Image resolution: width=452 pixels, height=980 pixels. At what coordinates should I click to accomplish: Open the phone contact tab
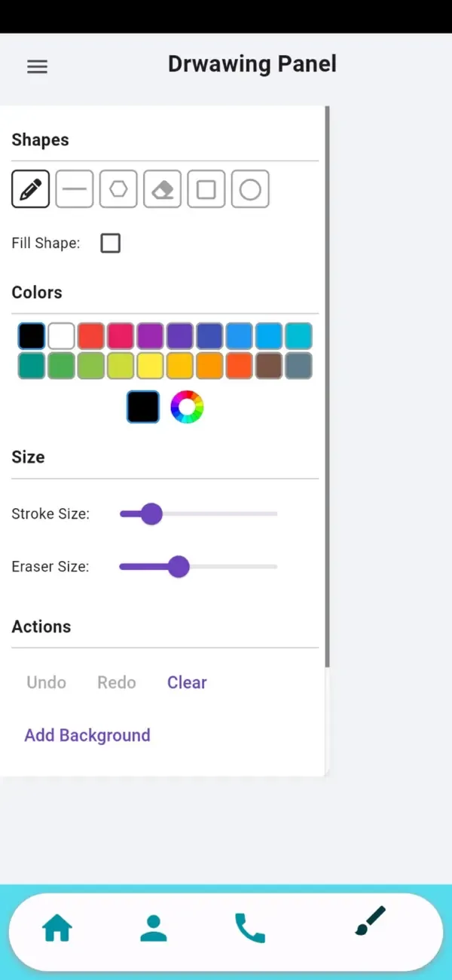(250, 928)
